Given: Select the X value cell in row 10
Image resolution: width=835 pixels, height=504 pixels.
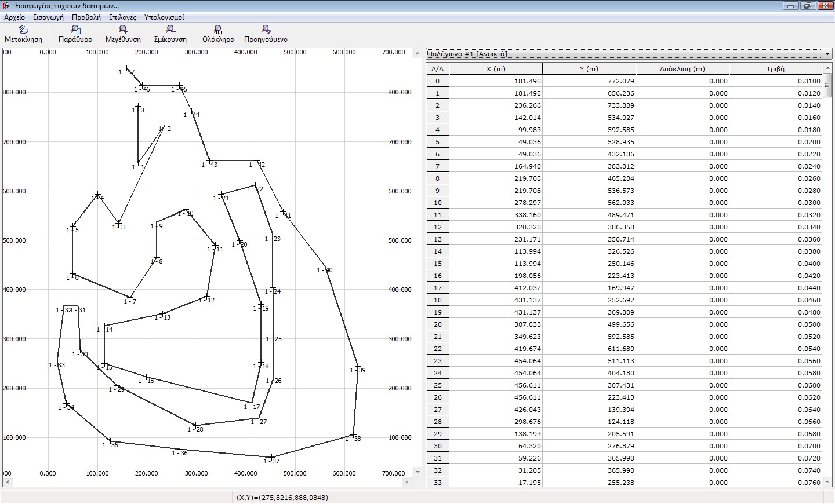Looking at the screenshot, I should 496,203.
